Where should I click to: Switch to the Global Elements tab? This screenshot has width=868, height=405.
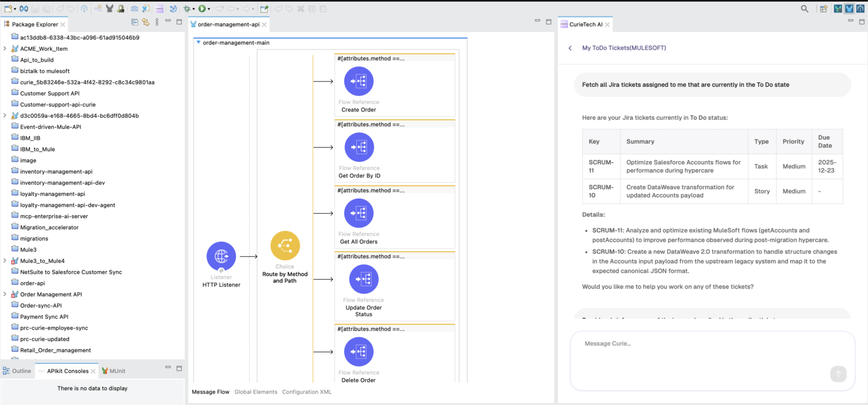click(x=256, y=392)
